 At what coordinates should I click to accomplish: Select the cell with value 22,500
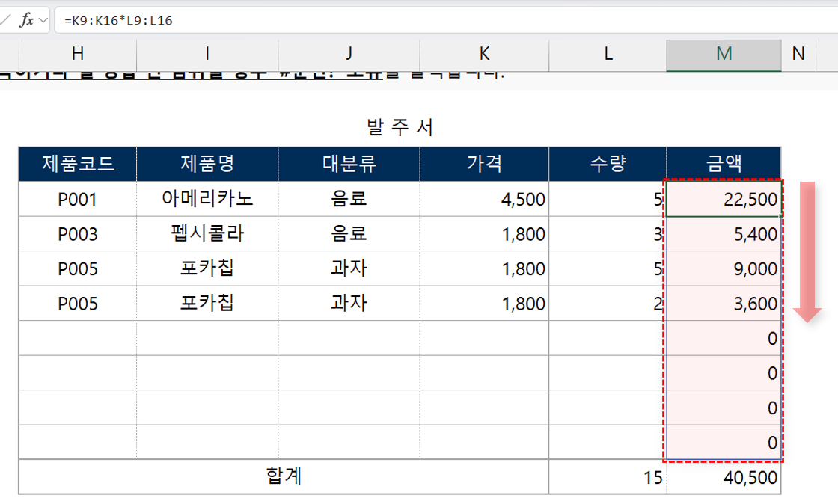(723, 199)
